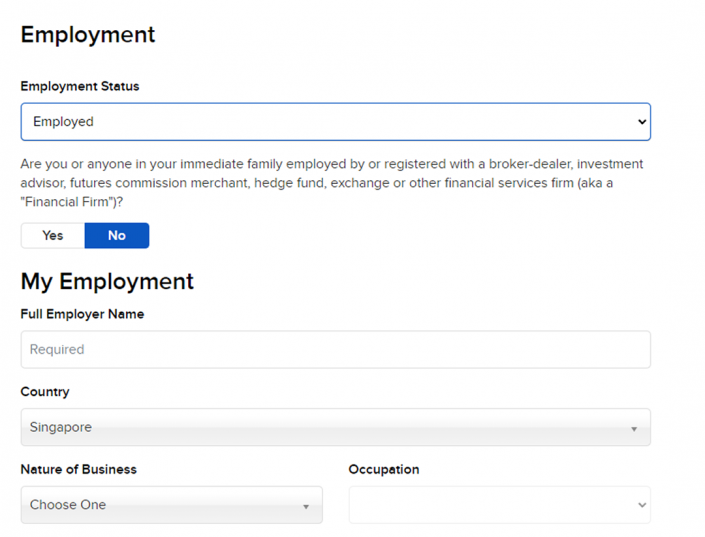Click the Required placeholder text
This screenshot has width=705, height=537.
click(x=57, y=350)
